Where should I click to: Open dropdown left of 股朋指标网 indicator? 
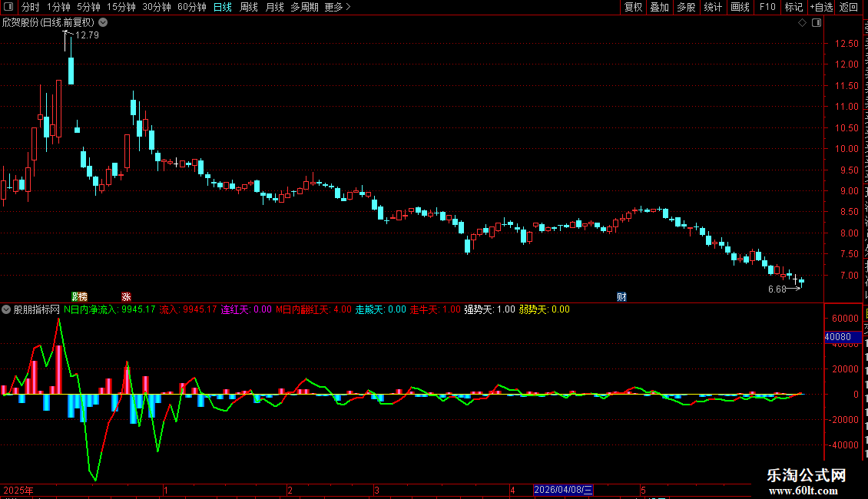tap(6, 309)
